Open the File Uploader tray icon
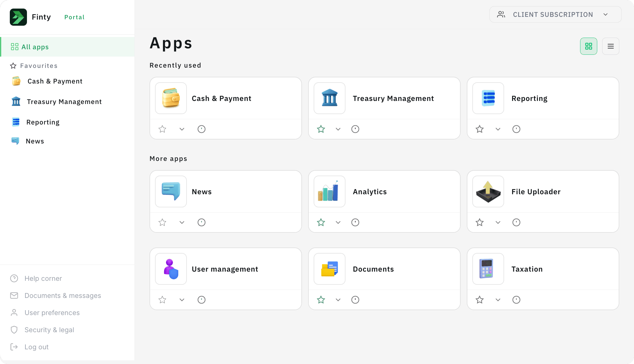 (x=488, y=191)
